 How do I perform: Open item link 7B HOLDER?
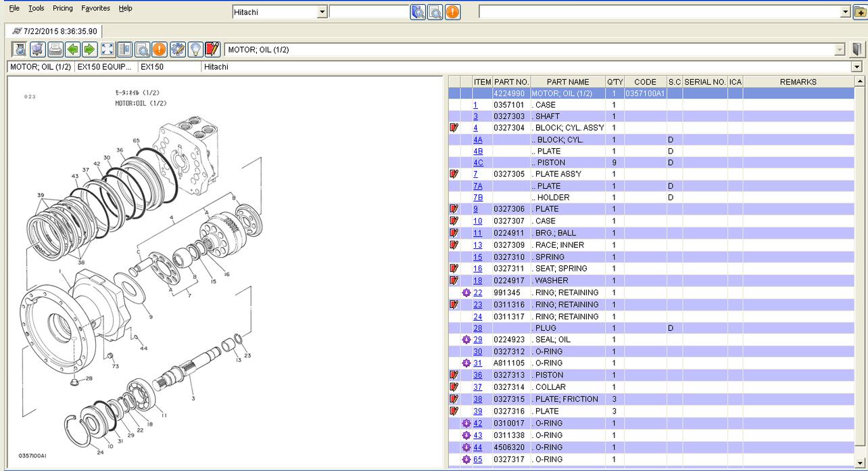click(478, 198)
